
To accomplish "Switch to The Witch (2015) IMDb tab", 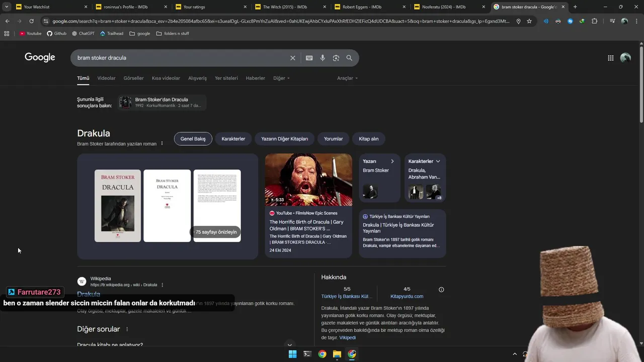I will 289,7.
